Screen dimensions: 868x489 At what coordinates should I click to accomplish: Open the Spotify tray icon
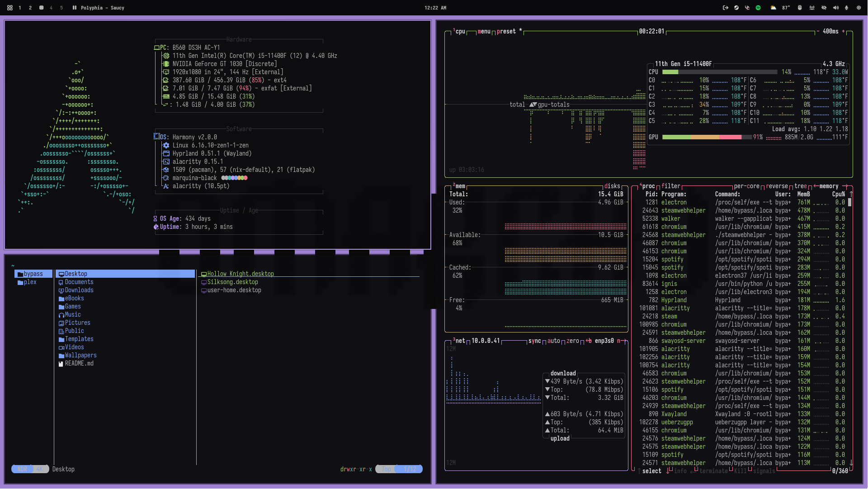[x=758, y=8]
